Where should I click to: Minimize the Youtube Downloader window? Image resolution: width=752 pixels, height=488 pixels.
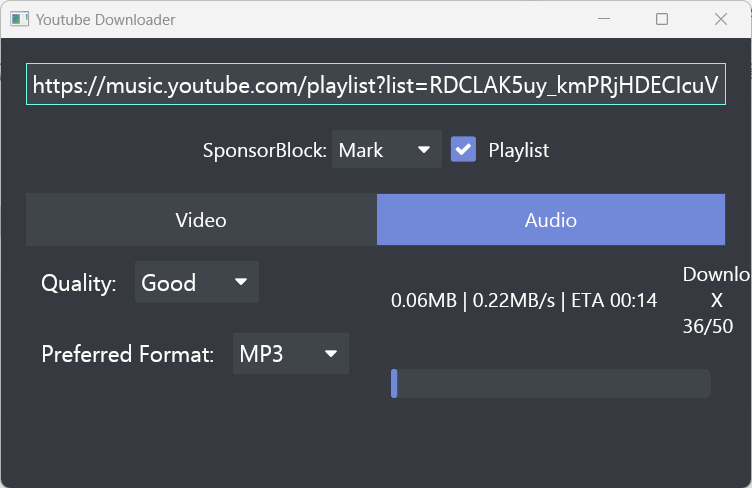coord(602,19)
